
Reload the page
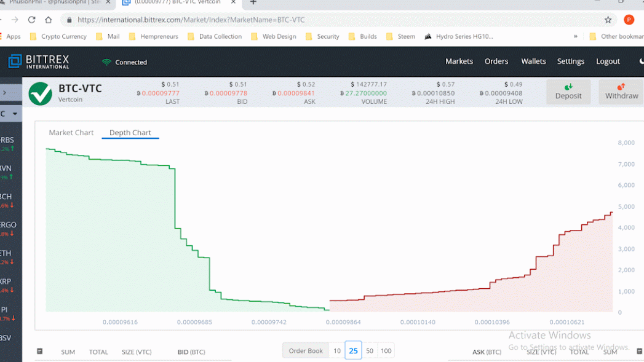31,20
